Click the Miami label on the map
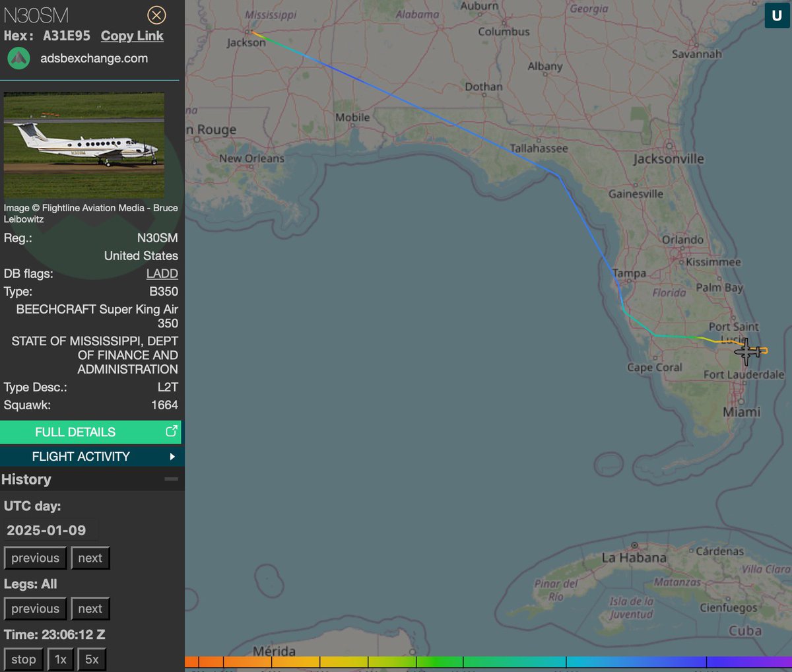Image resolution: width=792 pixels, height=672 pixels. pos(741,412)
